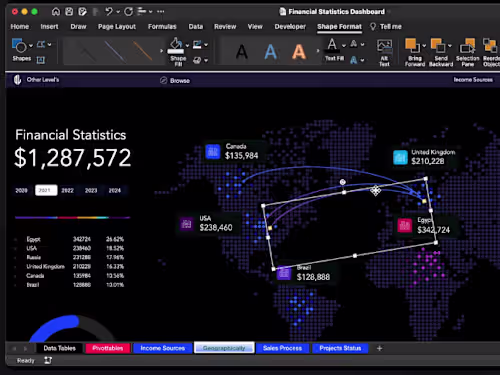The width and height of the screenshot is (500, 375).
Task: Click the United Kingdom map marker icon
Action: 400,157
